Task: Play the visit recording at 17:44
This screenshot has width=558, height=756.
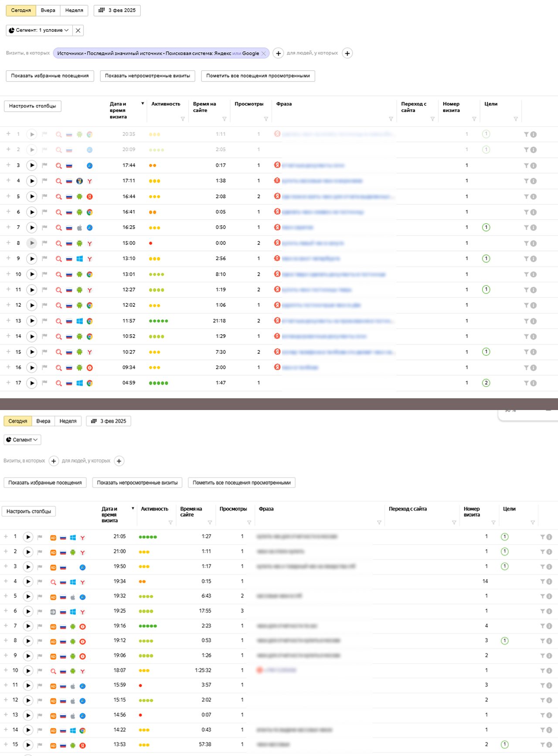Action: pyautogui.click(x=31, y=166)
